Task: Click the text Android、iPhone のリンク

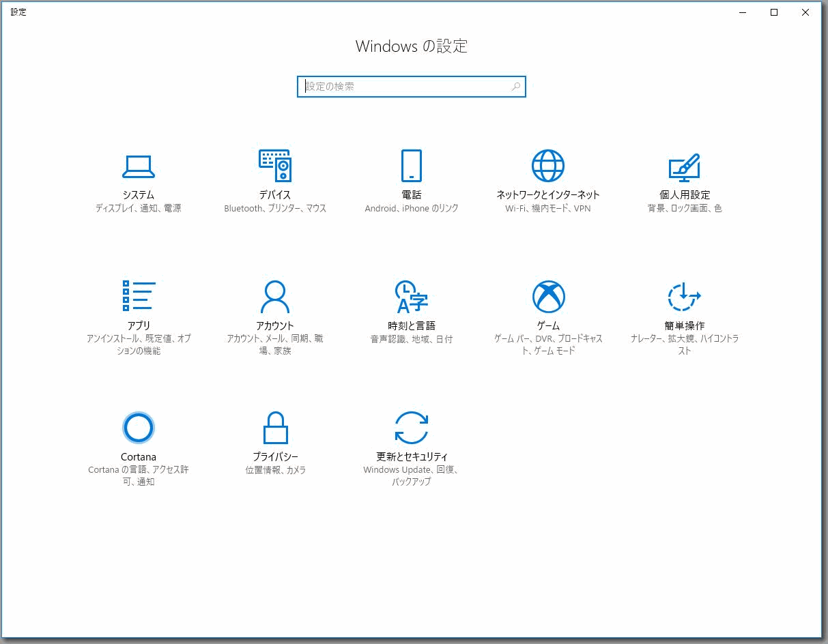Action: point(412,209)
